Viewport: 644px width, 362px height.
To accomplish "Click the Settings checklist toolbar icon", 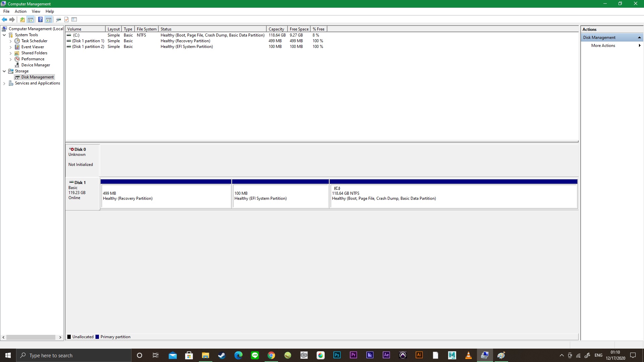I will pos(74,19).
